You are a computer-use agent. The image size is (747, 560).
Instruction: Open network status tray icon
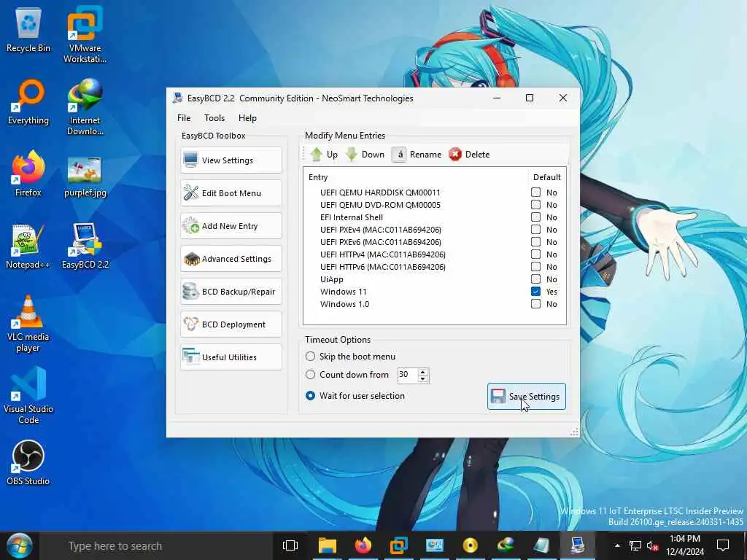pyautogui.click(x=635, y=545)
